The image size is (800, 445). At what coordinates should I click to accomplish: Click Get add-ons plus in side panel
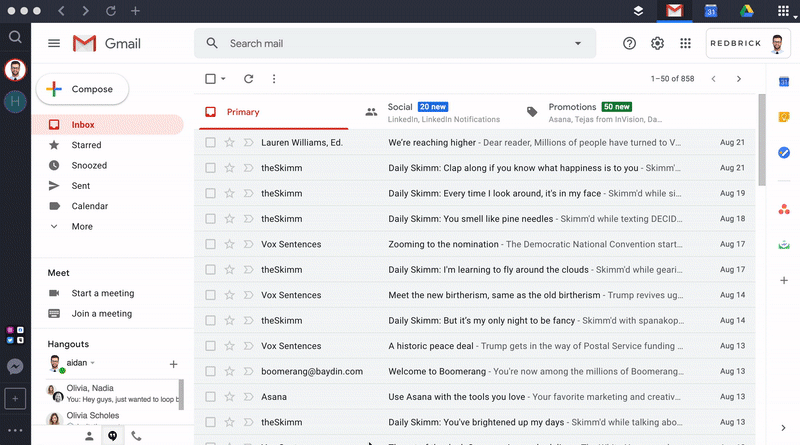[784, 280]
